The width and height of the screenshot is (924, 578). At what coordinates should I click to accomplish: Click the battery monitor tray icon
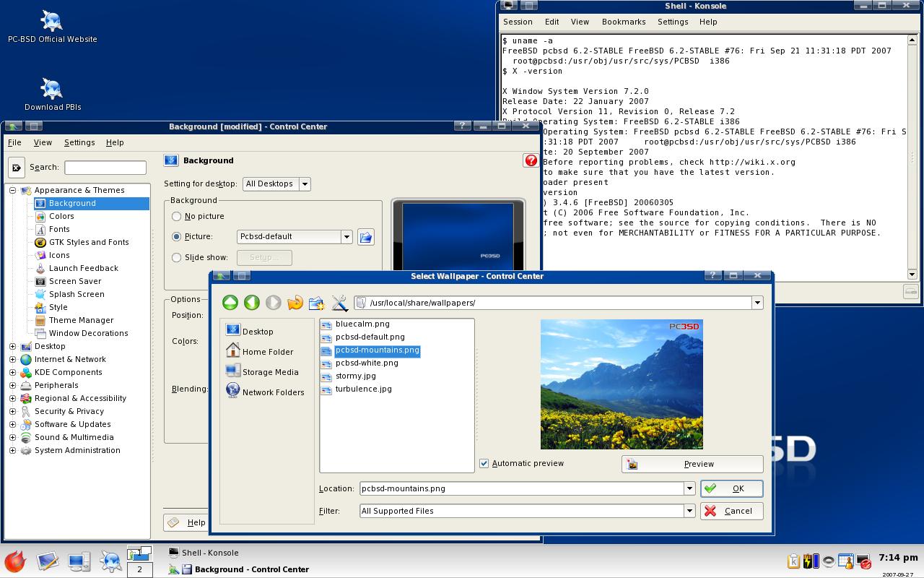point(811,561)
